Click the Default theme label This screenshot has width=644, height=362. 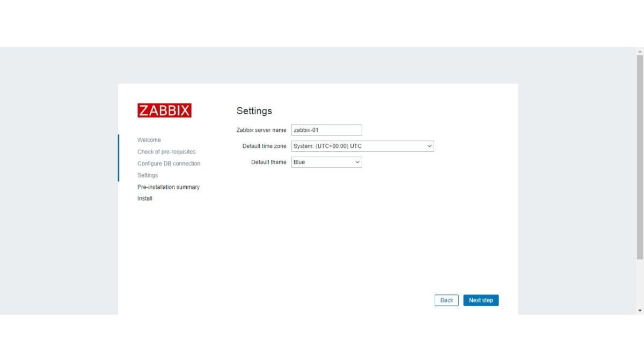pos(269,162)
